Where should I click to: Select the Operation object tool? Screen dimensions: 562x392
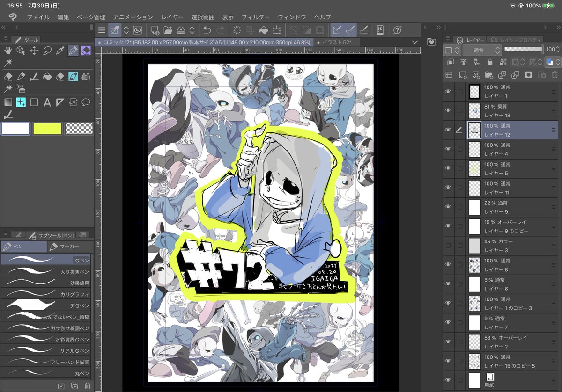click(x=21, y=51)
